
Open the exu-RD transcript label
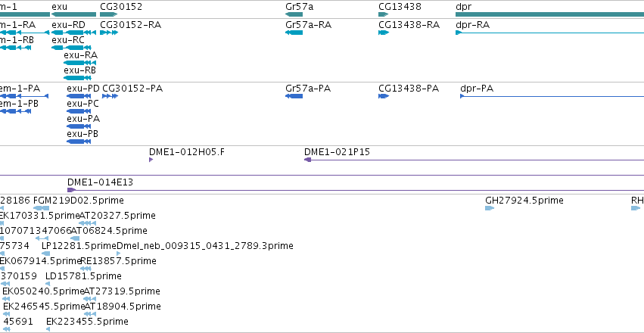69,25
